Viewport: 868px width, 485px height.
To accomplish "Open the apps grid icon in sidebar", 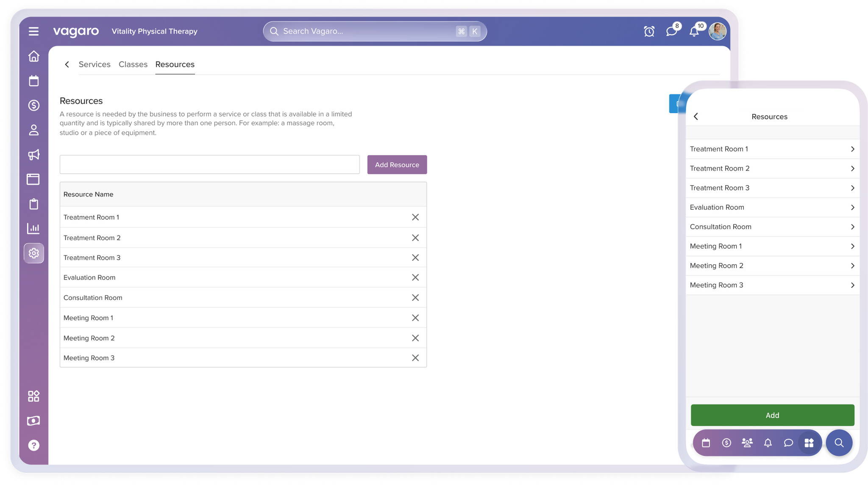I will (33, 396).
